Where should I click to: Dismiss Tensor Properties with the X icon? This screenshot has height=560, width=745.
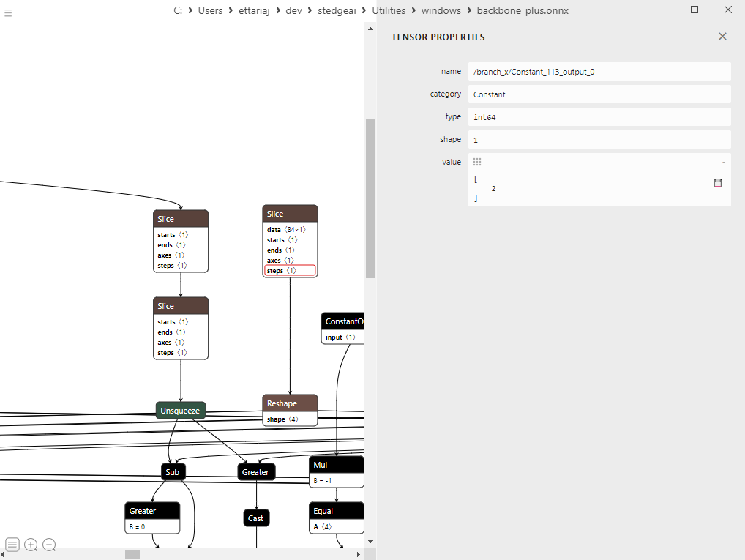click(722, 36)
